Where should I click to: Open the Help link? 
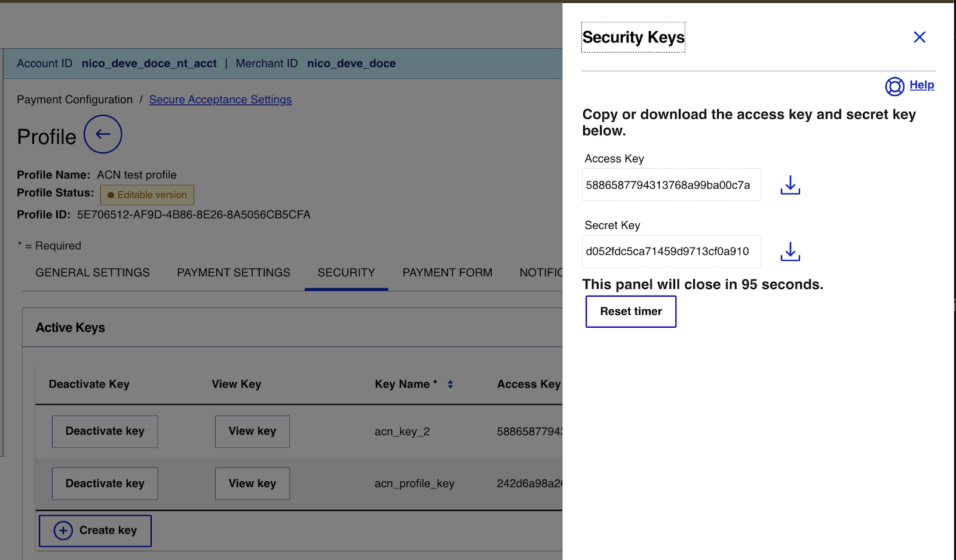921,85
